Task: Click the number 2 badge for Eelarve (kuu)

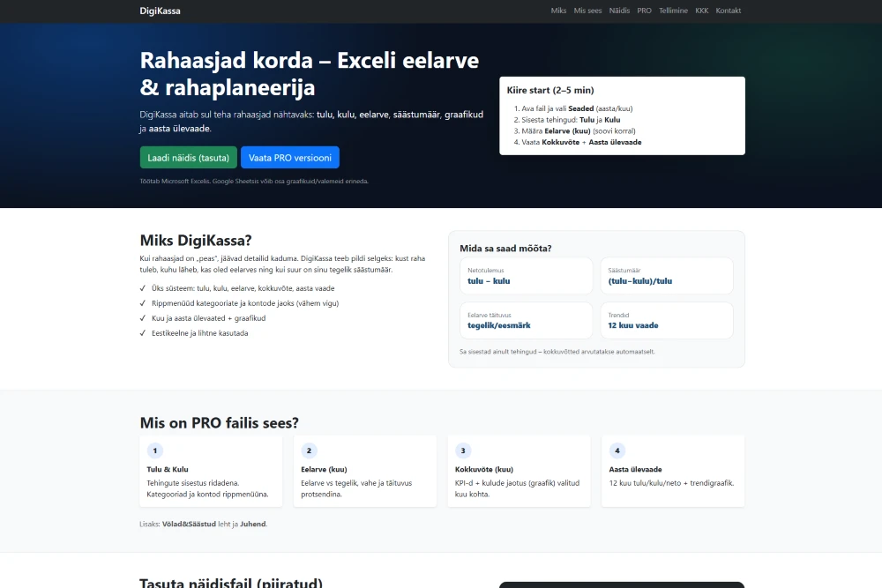Action: pyautogui.click(x=310, y=450)
